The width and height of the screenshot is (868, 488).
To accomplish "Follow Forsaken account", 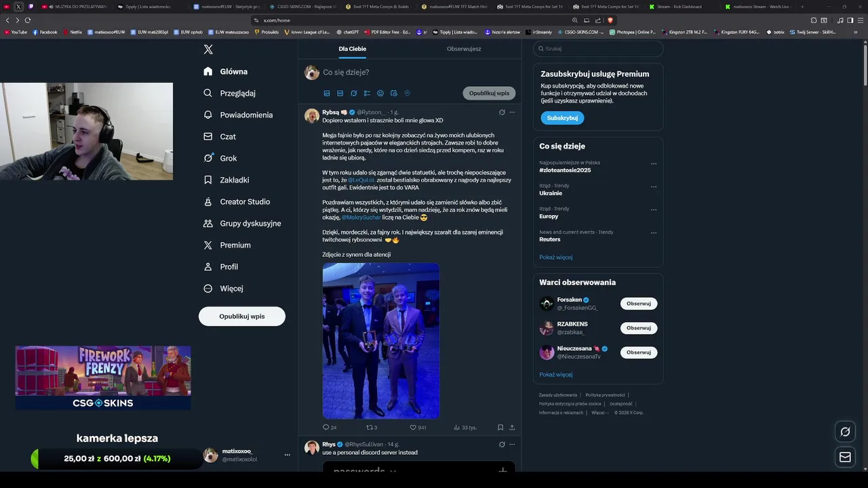I will (639, 304).
